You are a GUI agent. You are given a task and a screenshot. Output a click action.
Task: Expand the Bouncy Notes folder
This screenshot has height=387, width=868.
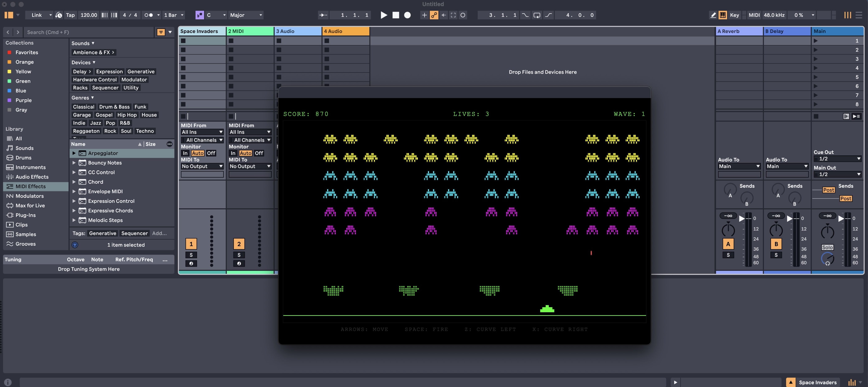point(74,163)
